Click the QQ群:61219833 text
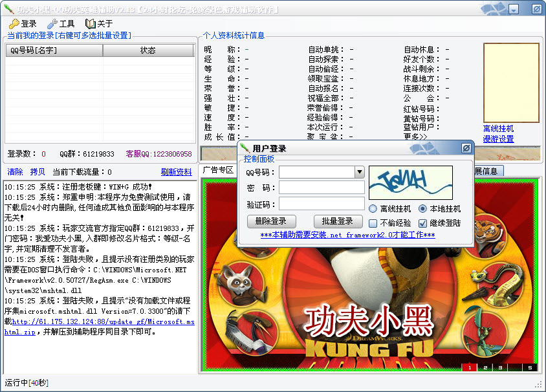This screenshot has height=392, width=546. point(87,154)
